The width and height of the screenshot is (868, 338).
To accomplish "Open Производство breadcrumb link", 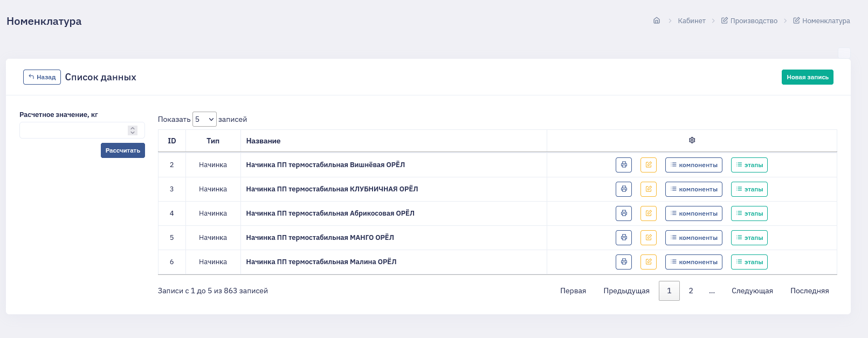I will click(x=749, y=20).
